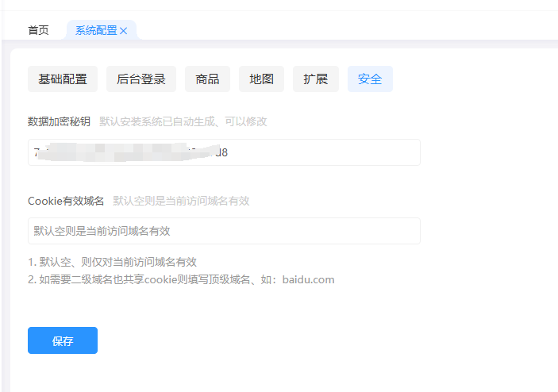Image resolution: width=558 pixels, height=392 pixels.
Task: Click the Cookie有效域名 field label
Action: pos(66,201)
